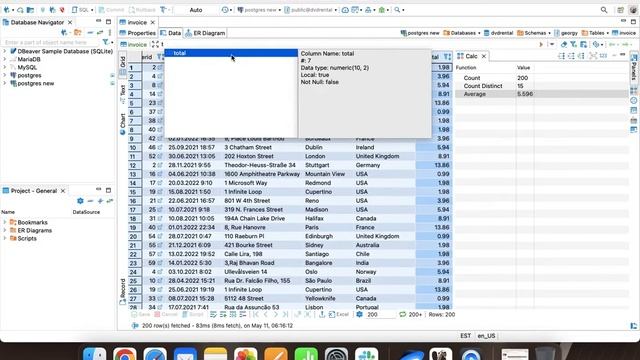Viewport: 640px width, 360px height.
Task: Expand the ER Diagrams folder
Action: click(5, 231)
